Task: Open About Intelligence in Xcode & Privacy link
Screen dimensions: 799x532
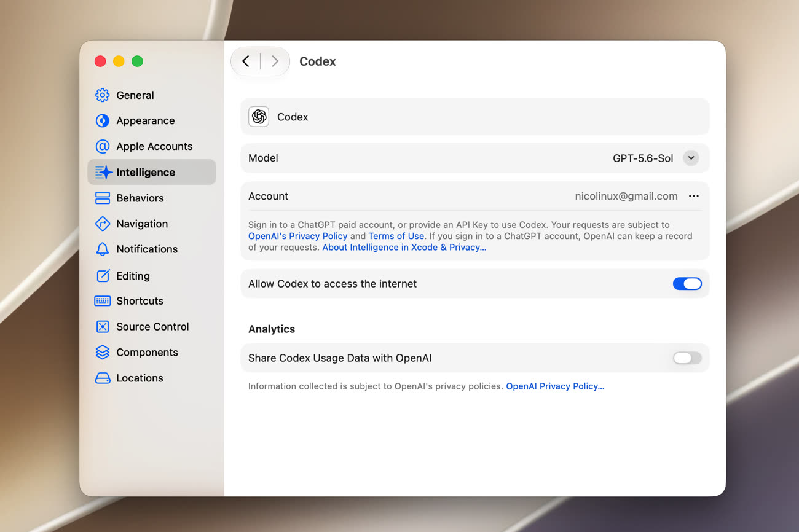Action: coord(404,247)
